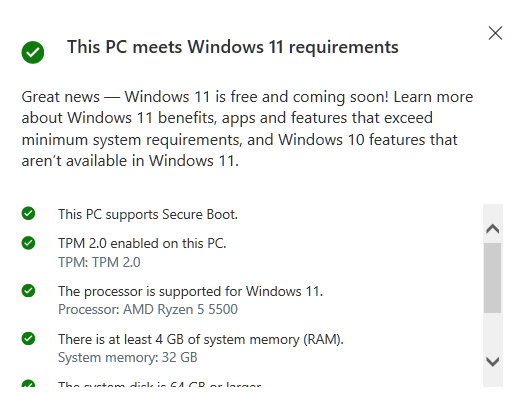This screenshot has width=523, height=393.
Task: Click the Secure Boot green checkmark icon
Action: (28, 214)
